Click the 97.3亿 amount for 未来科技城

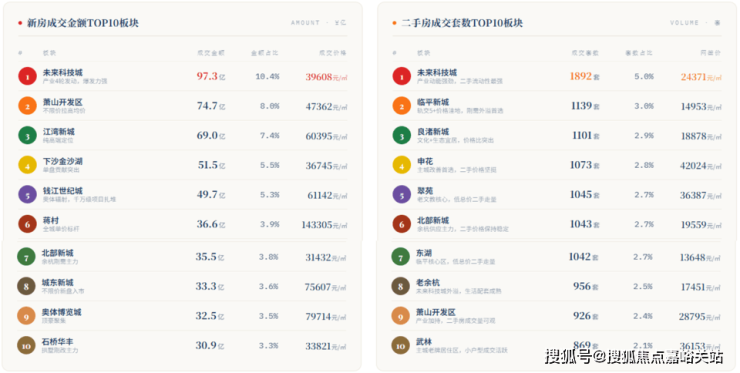pyautogui.click(x=211, y=76)
